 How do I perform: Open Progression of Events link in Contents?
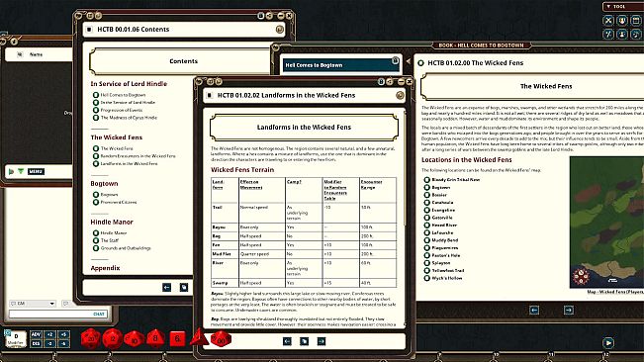tap(122, 110)
